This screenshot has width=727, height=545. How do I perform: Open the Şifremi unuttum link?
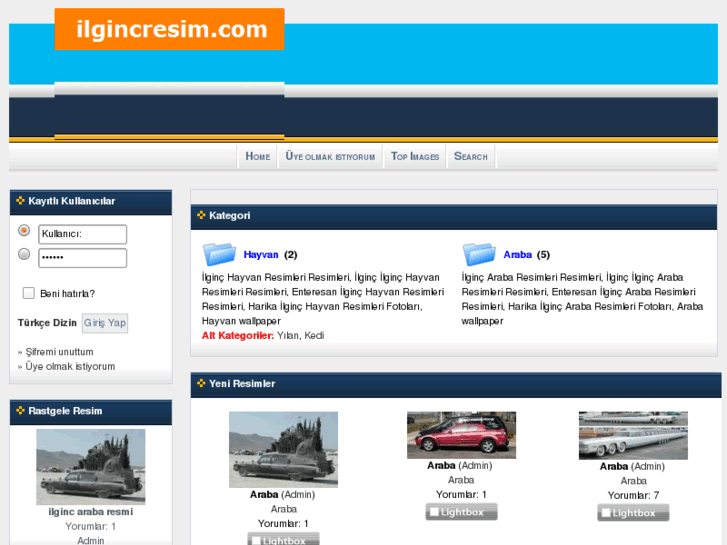click(59, 352)
